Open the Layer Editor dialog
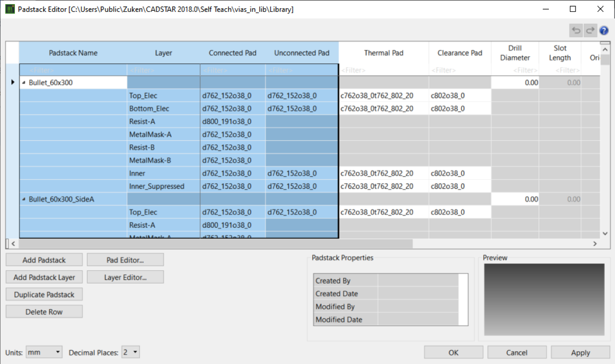615x364 pixels. click(125, 277)
